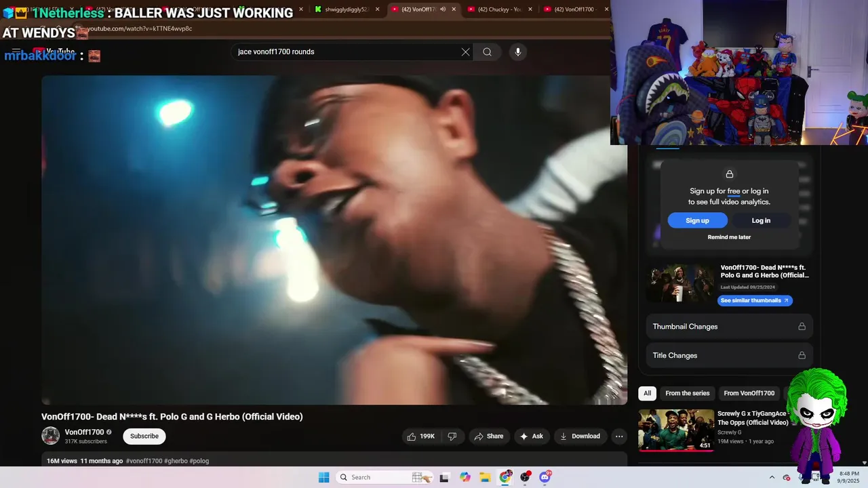Close the Chuckyy browser tab

pyautogui.click(x=530, y=9)
